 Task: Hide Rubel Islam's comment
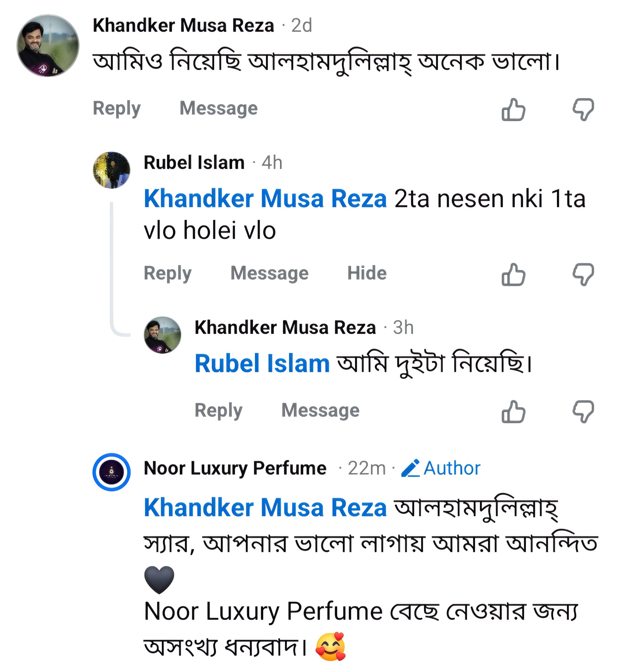click(x=367, y=273)
